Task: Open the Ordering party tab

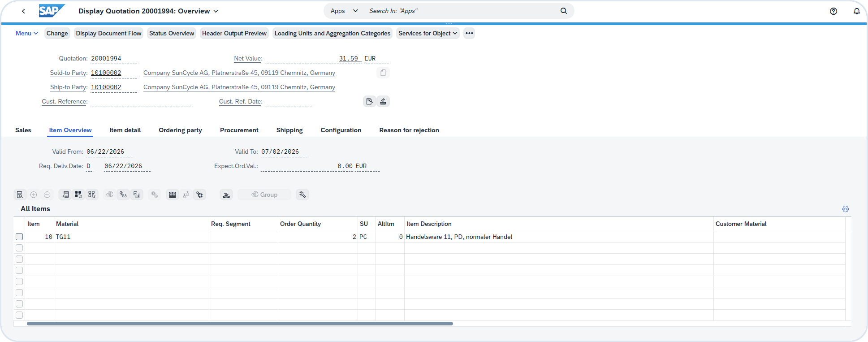Action: point(180,130)
